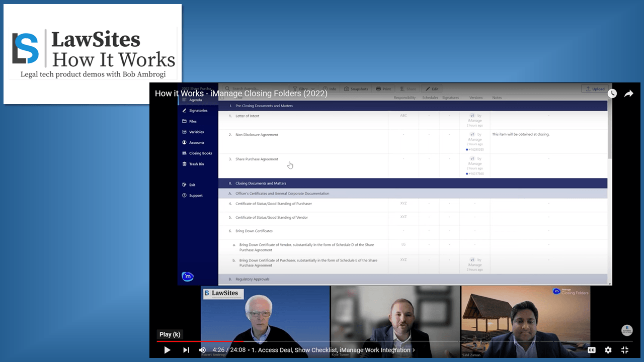
Task: Click the Signatories pen icon
Action: pyautogui.click(x=184, y=111)
